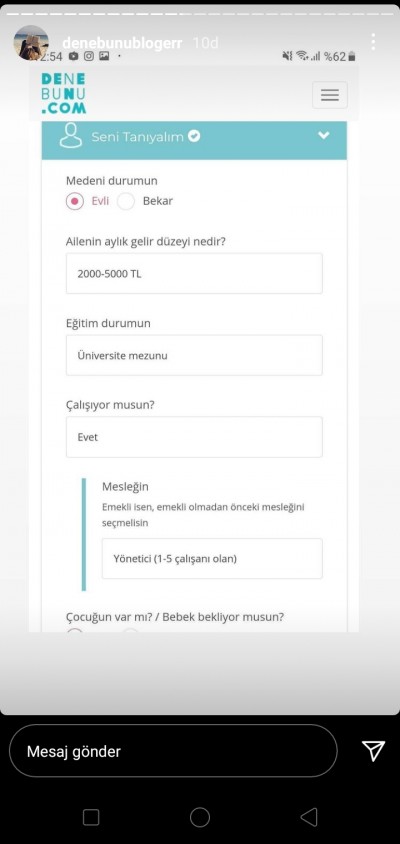Tap the DeneBunu.com logo
Image resolution: width=400 pixels, height=844 pixels.
point(64,93)
